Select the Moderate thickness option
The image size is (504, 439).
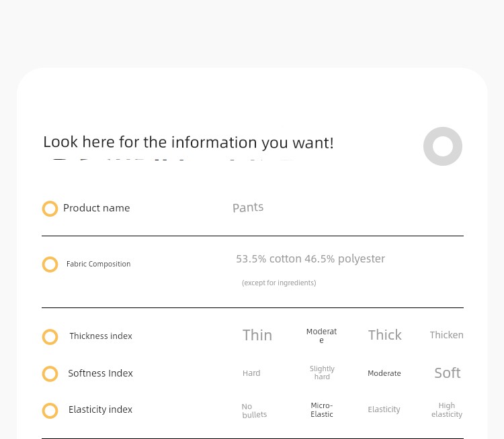pos(321,336)
